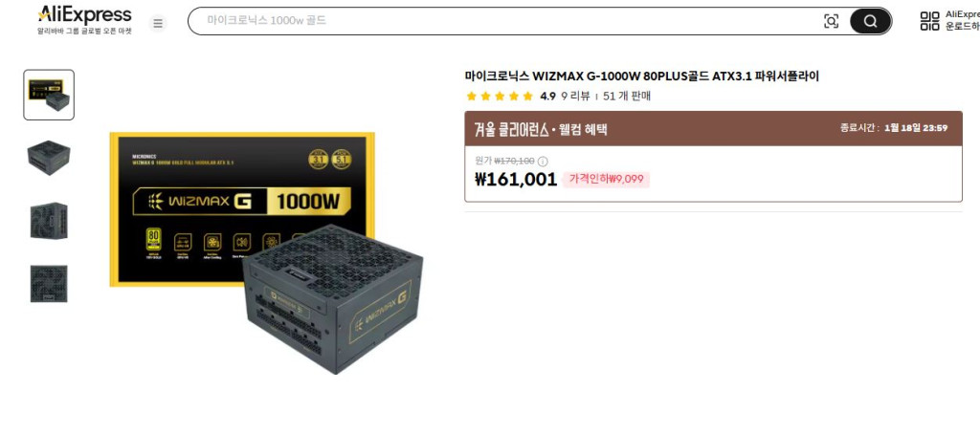Click the 4.9 rating score

pos(547,97)
